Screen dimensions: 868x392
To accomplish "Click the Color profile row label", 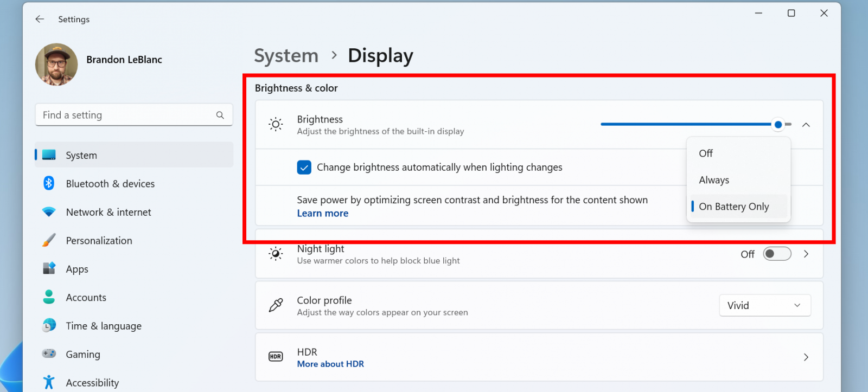I will click(324, 300).
